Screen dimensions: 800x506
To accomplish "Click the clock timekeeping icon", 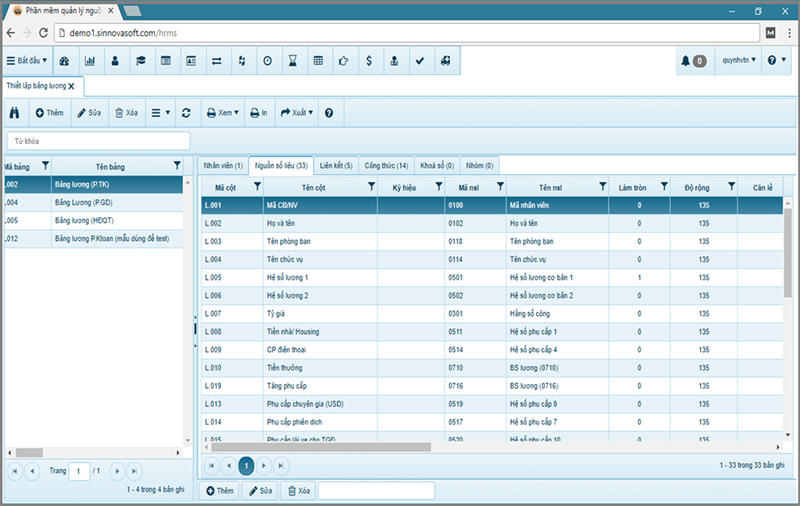I will point(267,61).
